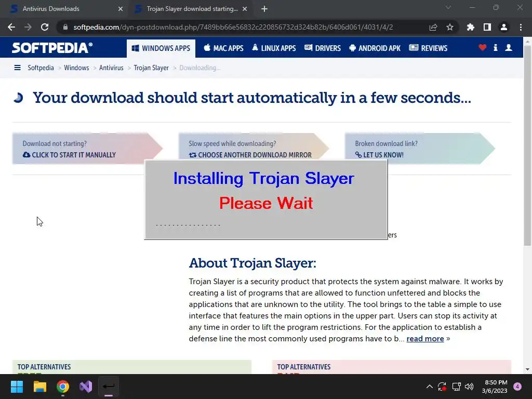Open the Windows Apps section

[x=161, y=48]
